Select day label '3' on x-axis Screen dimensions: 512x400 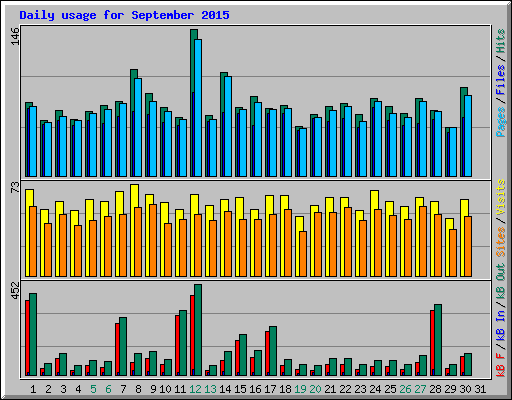63,389
